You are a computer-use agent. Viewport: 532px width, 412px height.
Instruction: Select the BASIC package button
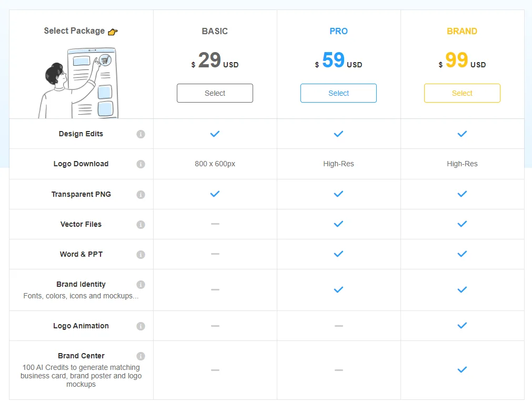point(215,93)
